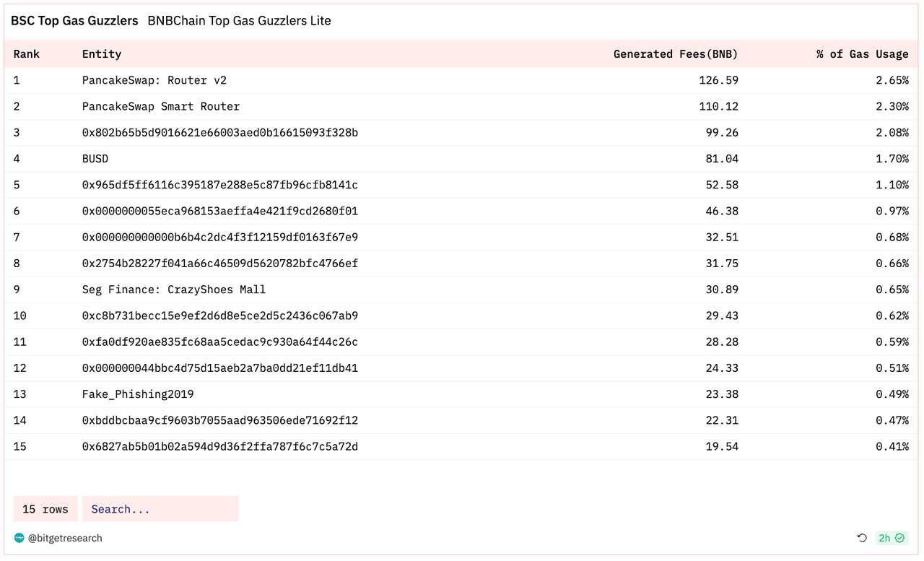Image resolution: width=924 pixels, height=561 pixels.
Task: Click the green checkmark status icon
Action: point(899,538)
